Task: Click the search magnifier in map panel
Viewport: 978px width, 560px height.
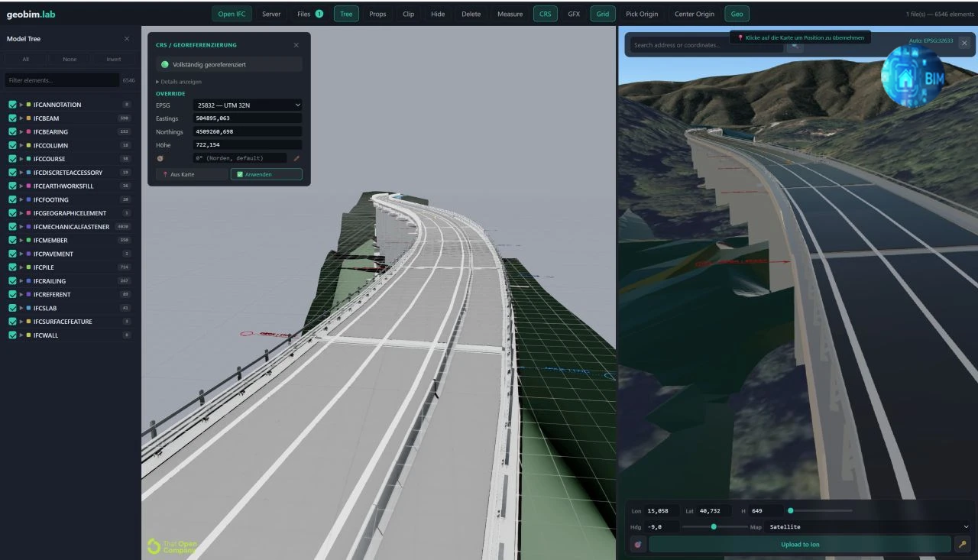Action: pos(795,45)
